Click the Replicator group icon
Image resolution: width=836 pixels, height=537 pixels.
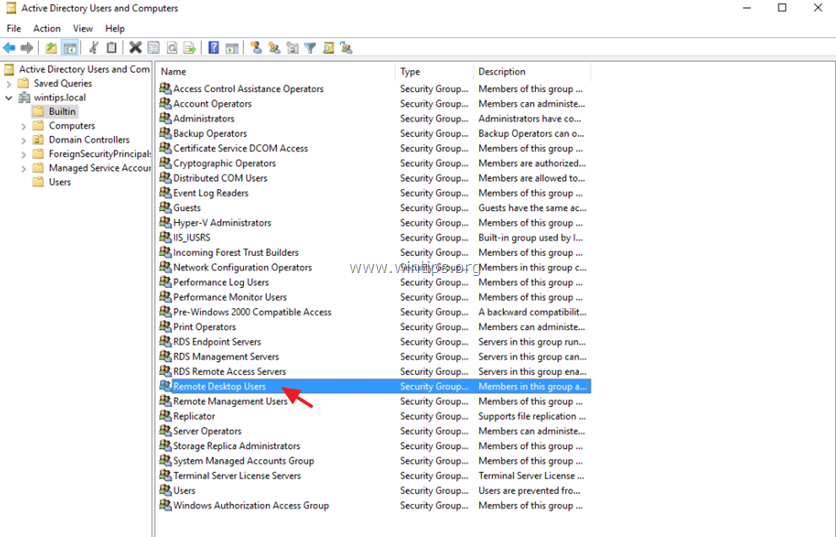165,415
